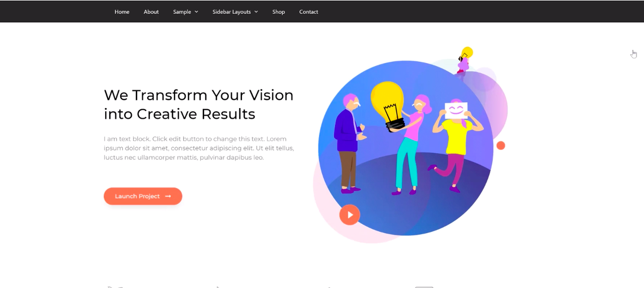The width and height of the screenshot is (644, 288).
Task: Click the smiley face card illustration
Action: pyautogui.click(x=456, y=110)
